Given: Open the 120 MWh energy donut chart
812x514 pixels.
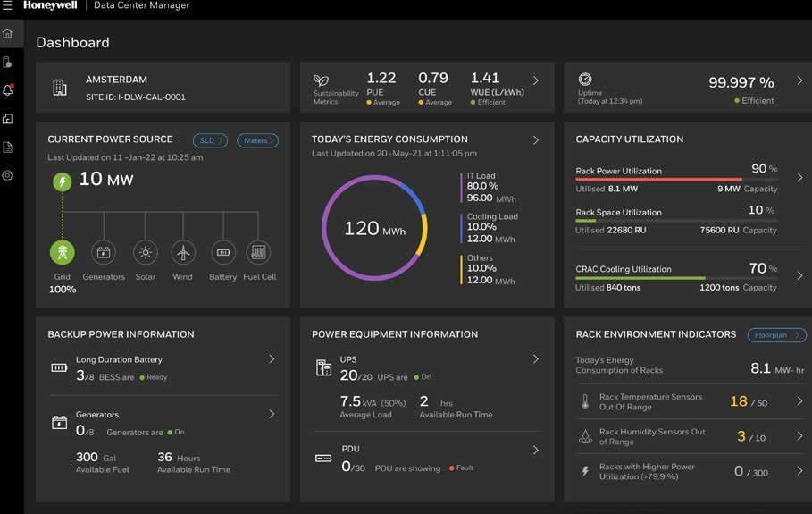Looking at the screenshot, I should click(x=374, y=228).
